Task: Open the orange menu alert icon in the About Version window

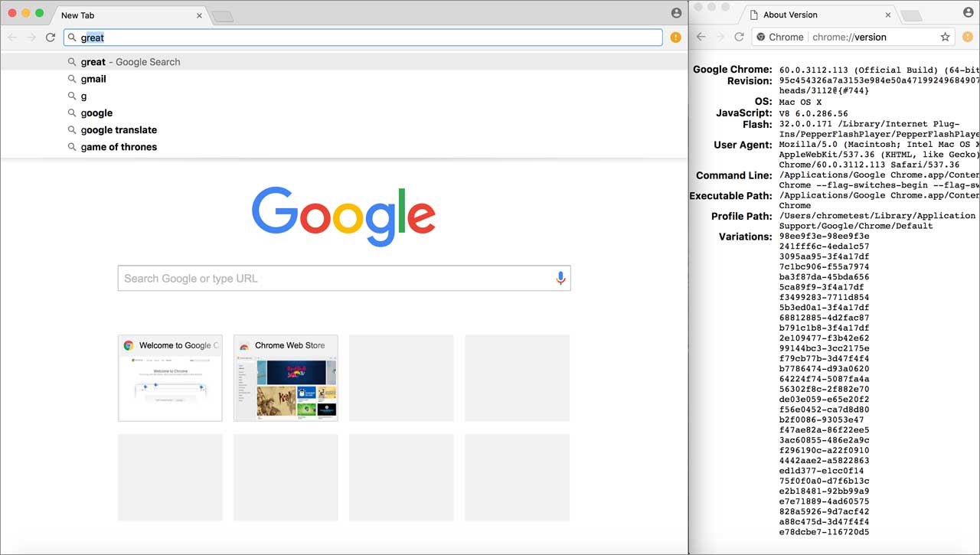Action: tap(968, 37)
